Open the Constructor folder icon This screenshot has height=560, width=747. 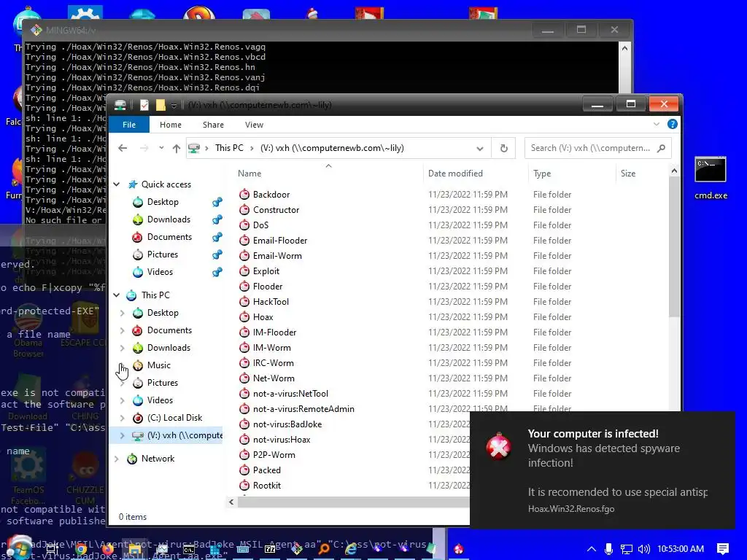tap(244, 209)
